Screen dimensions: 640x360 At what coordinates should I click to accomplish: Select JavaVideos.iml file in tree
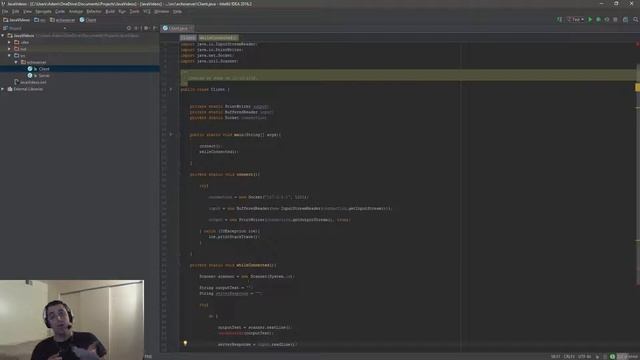tap(33, 82)
